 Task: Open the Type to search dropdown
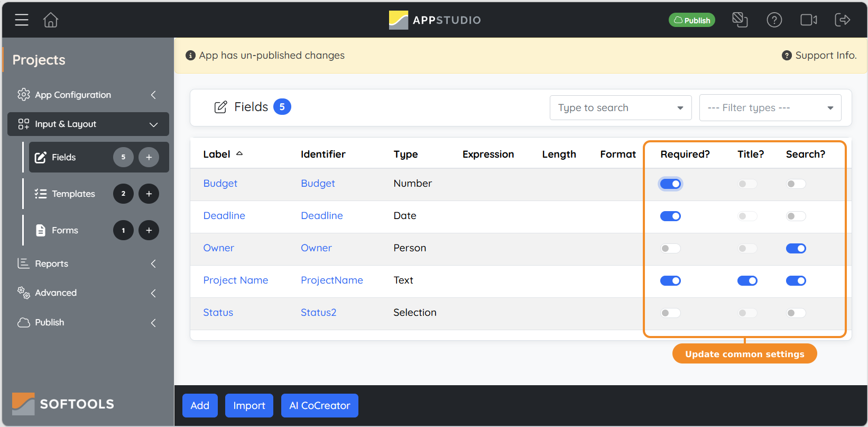pos(621,107)
